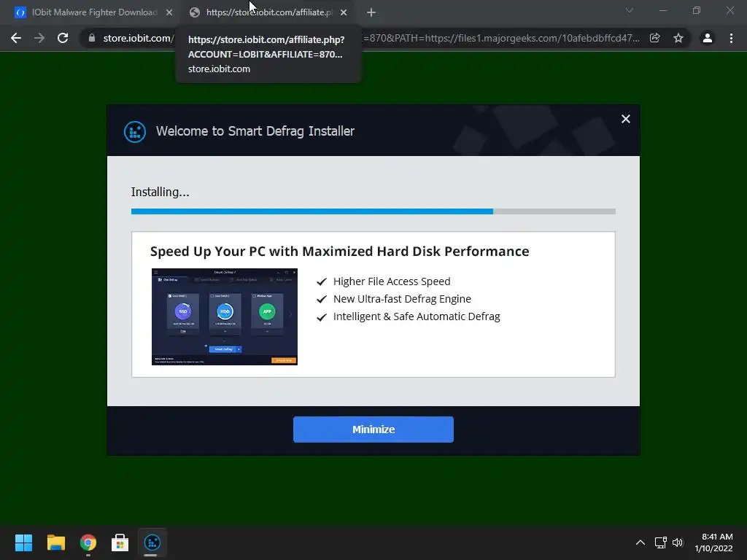Show hidden system tray icons
This screenshot has height=560, width=747.
(640, 542)
